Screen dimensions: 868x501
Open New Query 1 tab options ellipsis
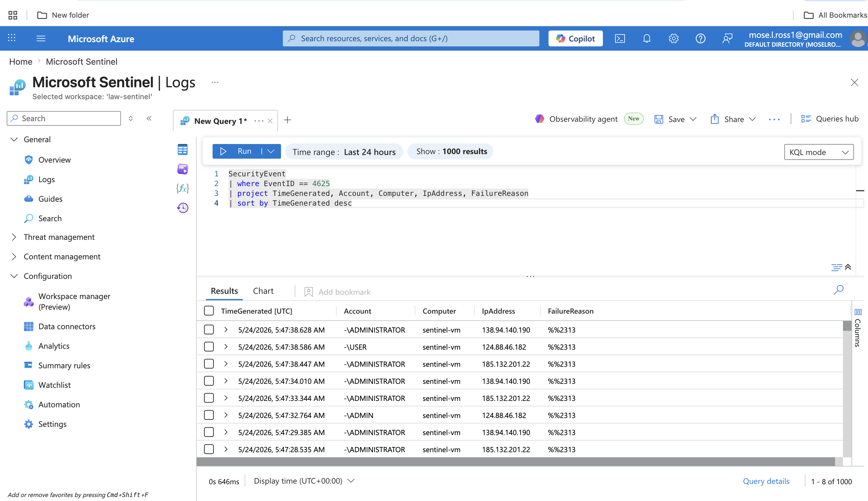click(259, 121)
